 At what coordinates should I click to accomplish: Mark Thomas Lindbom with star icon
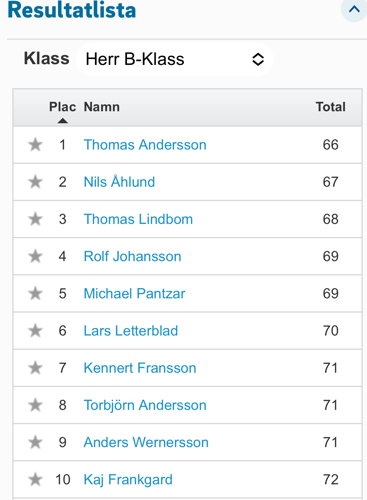pyautogui.click(x=35, y=219)
